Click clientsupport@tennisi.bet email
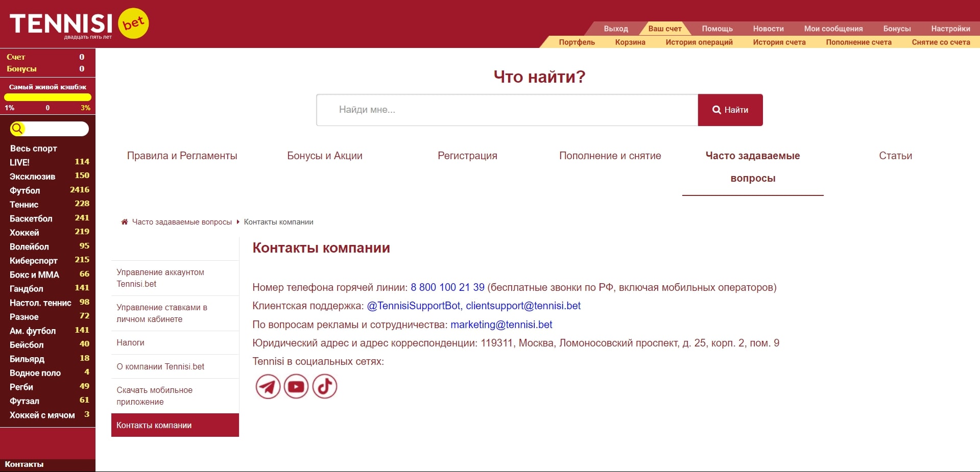 tap(523, 306)
